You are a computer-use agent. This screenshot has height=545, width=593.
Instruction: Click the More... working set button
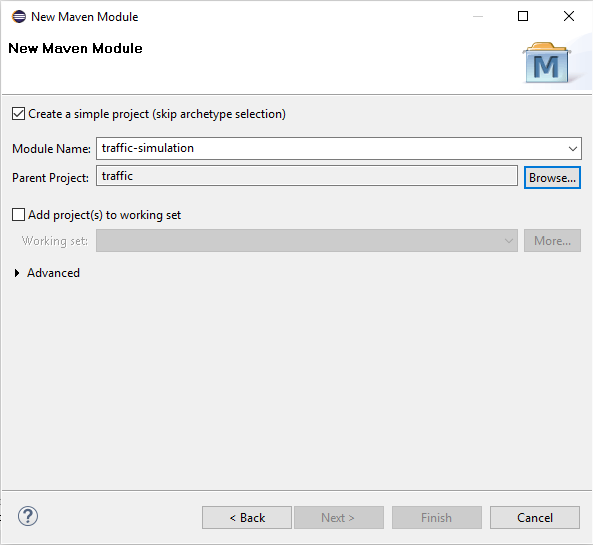pyautogui.click(x=552, y=241)
